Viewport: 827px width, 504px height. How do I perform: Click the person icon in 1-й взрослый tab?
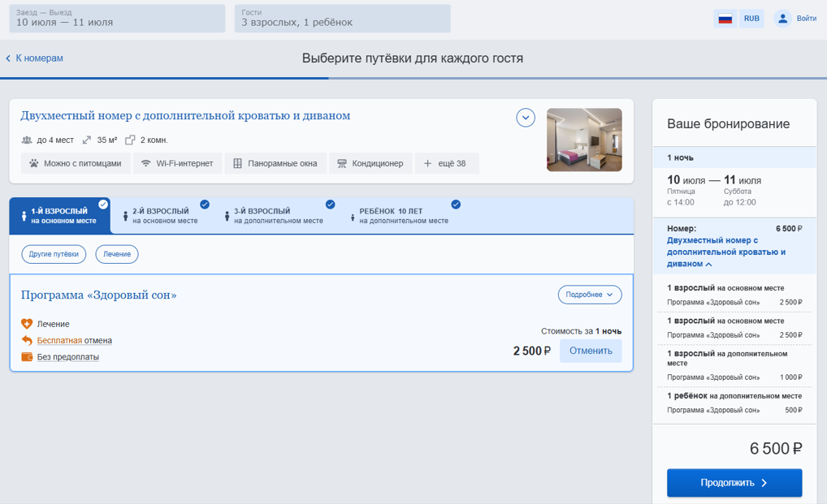pos(24,216)
